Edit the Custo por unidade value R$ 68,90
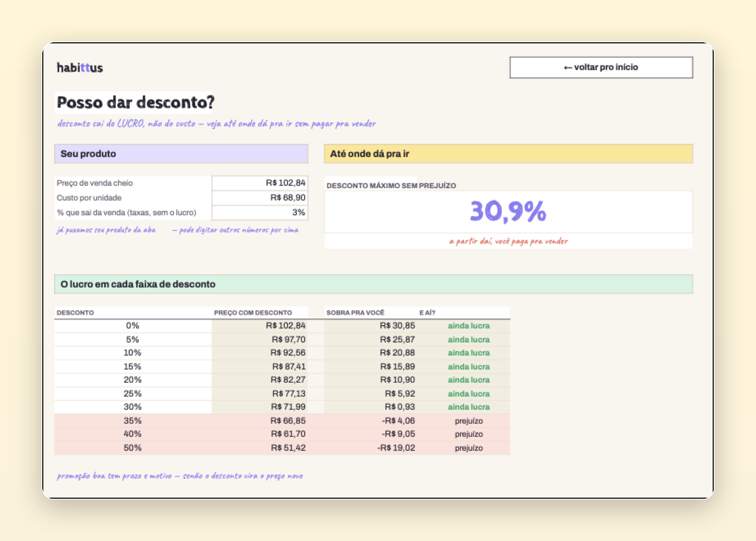The image size is (756, 541). [x=260, y=198]
